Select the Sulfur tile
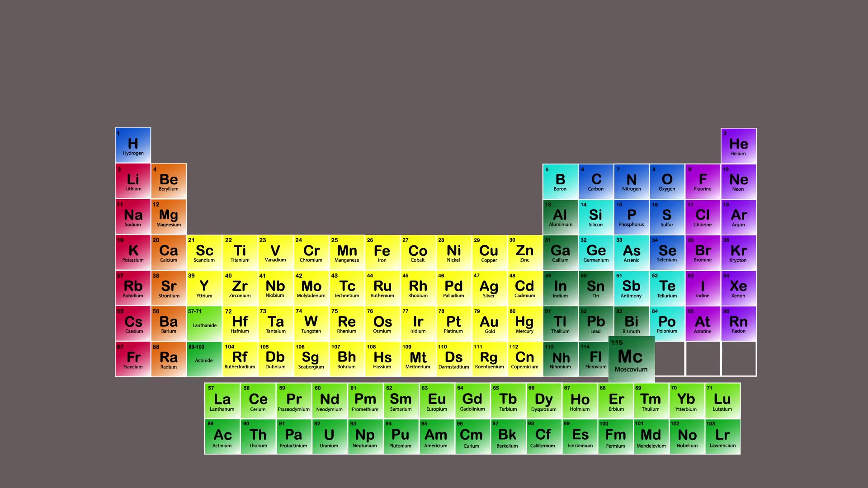Viewport: 868px width, 488px height. click(667, 217)
